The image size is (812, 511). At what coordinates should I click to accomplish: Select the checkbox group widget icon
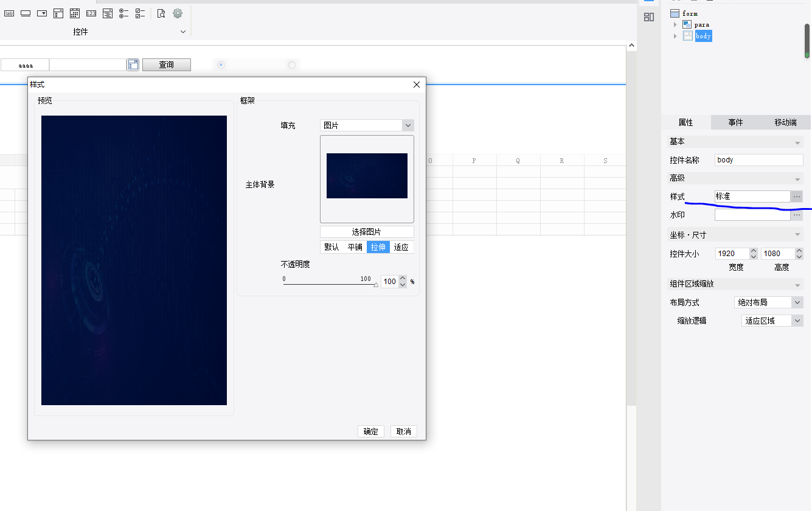141,13
